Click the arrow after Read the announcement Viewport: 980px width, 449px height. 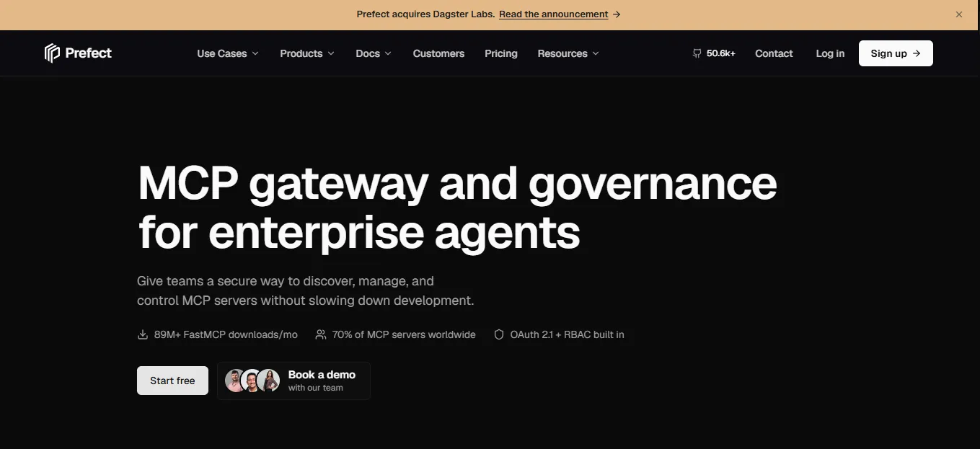tap(617, 14)
